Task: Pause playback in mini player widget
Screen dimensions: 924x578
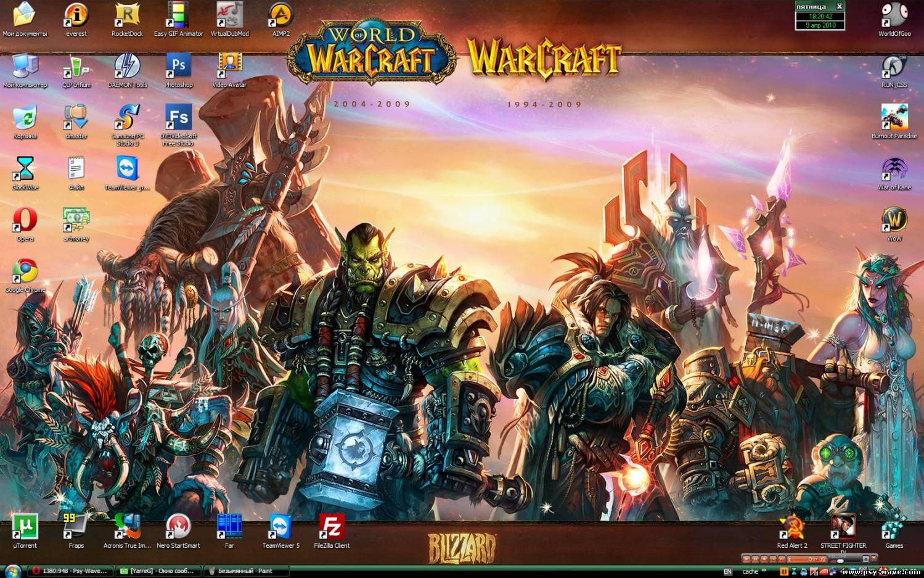Action: click(755, 559)
